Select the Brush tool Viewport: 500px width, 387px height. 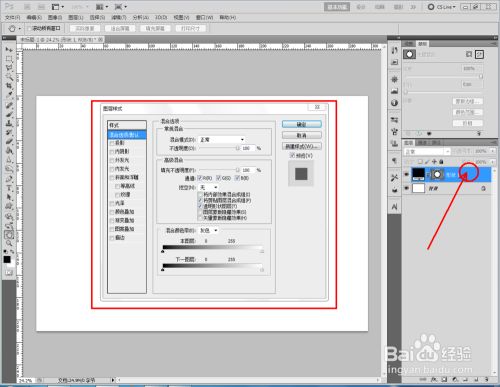pyautogui.click(x=9, y=115)
